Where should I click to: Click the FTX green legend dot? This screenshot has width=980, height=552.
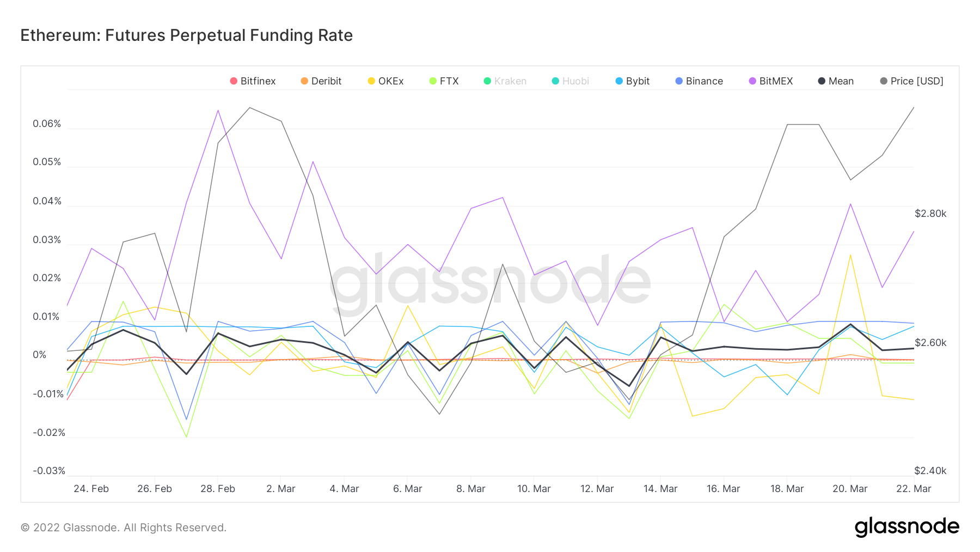[x=433, y=81]
